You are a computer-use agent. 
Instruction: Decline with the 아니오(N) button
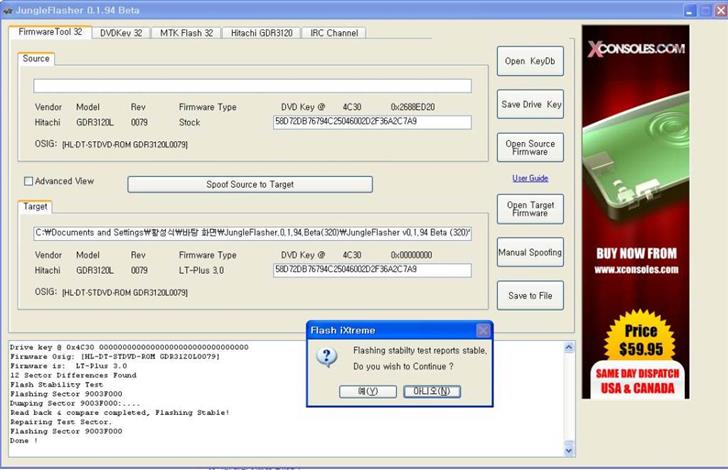pos(432,392)
